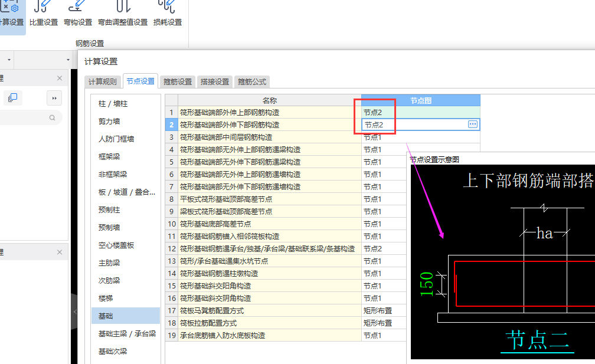Image resolution: width=595 pixels, height=364 pixels.
Task: Open first dropdown arrow in left toolbar
Action: coord(9,60)
